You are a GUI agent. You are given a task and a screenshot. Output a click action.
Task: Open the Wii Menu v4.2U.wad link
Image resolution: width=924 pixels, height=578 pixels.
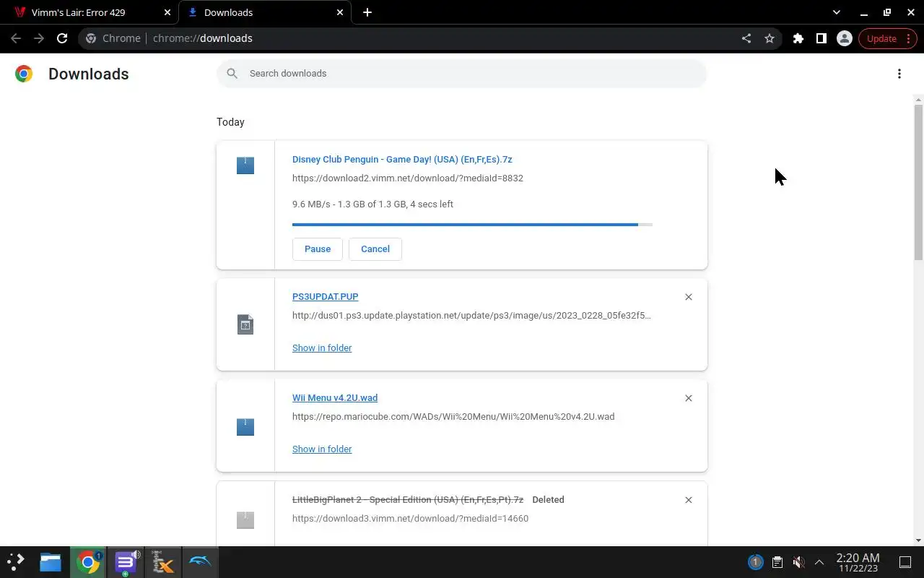pos(335,398)
